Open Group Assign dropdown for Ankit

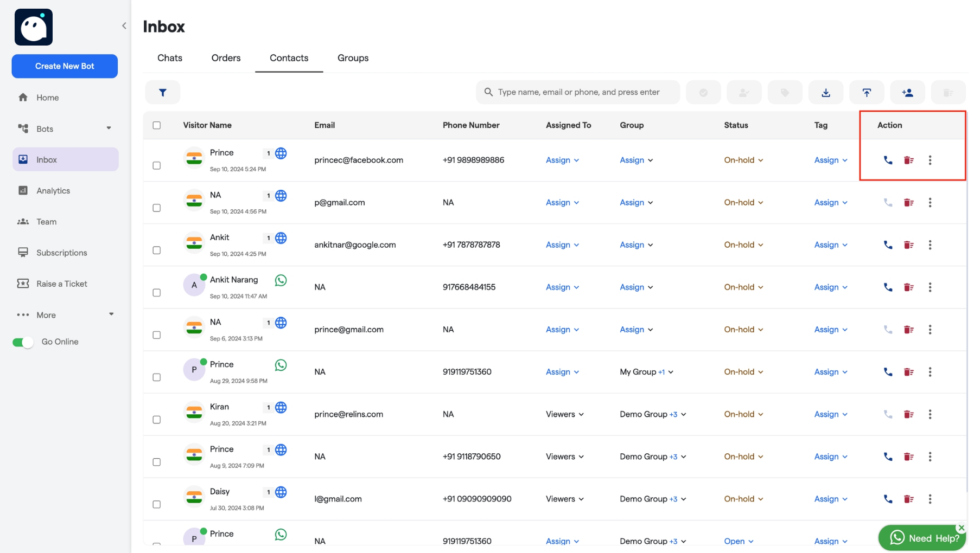click(637, 245)
